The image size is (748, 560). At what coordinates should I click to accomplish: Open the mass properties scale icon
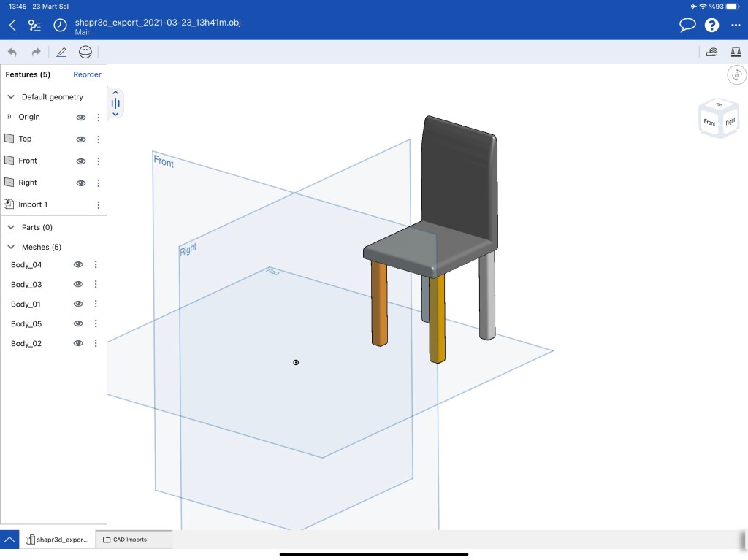point(736,52)
